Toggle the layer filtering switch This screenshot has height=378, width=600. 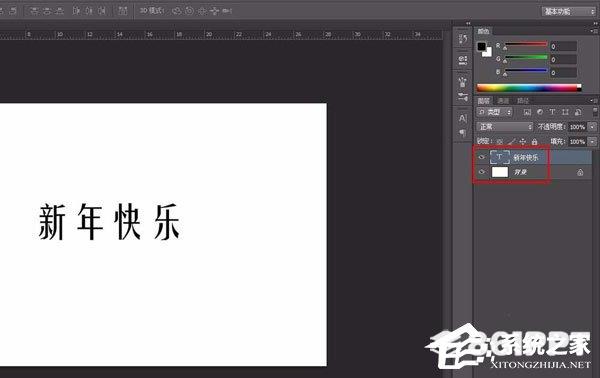(x=595, y=112)
